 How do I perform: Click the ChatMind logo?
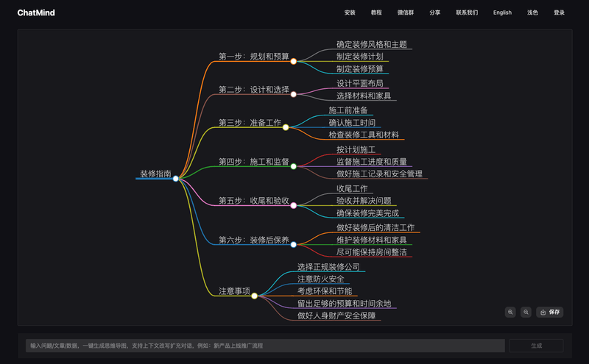[x=36, y=13]
